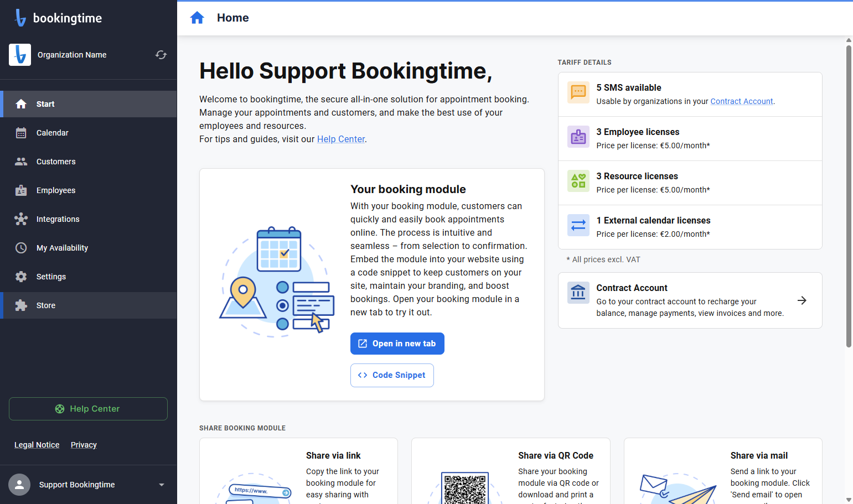Screen dimensions: 853x504
Task: Expand the Support Bookingtime user dropdown
Action: pos(162,485)
